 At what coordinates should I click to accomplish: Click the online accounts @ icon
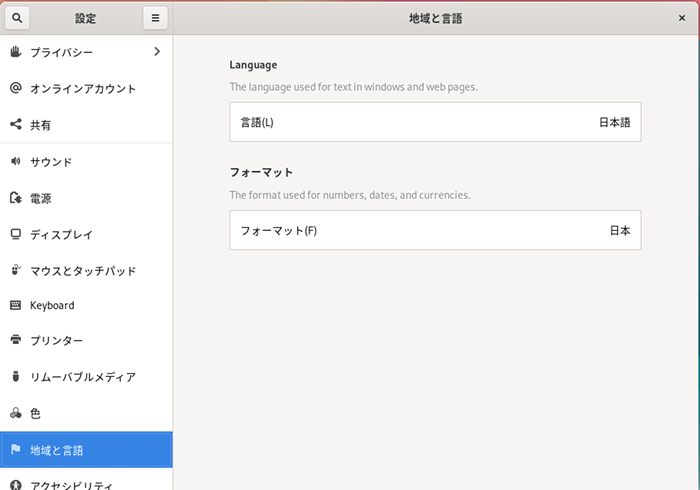coord(15,88)
